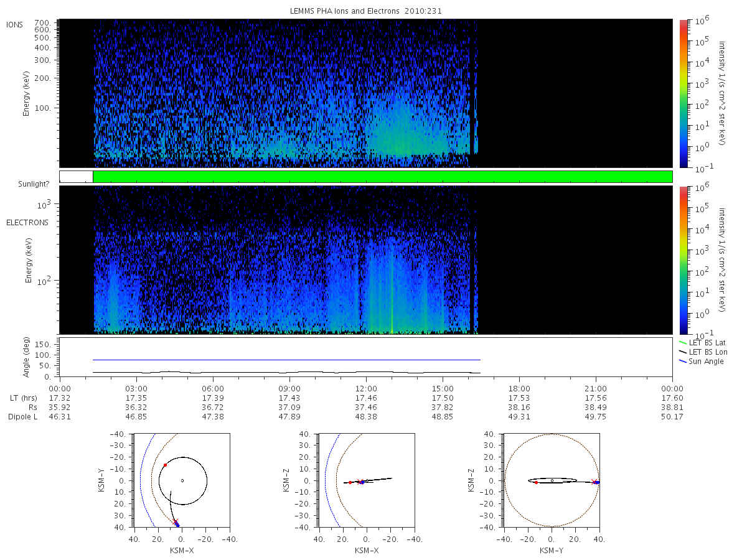Click the blue Sun Angle line in the angle panel
Viewport: 747px width, 560px height.
pyautogui.click(x=286, y=360)
